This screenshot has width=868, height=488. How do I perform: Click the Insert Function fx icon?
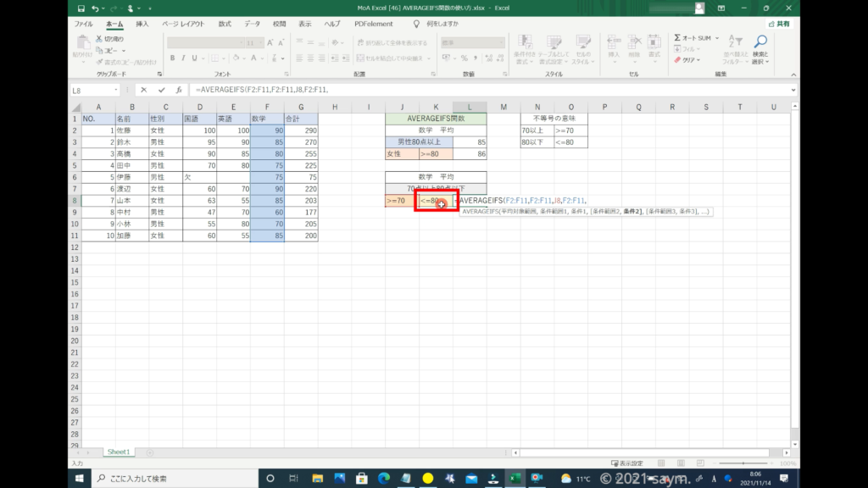click(179, 90)
